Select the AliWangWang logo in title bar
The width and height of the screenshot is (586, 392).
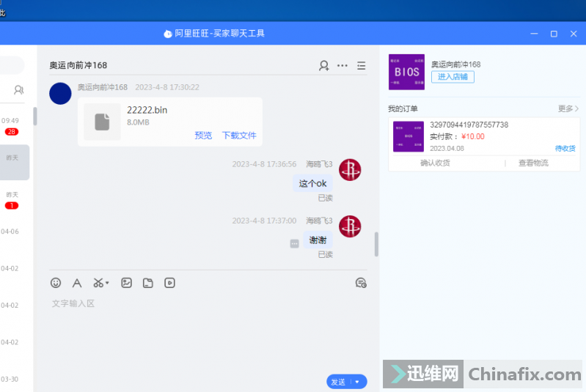click(168, 34)
